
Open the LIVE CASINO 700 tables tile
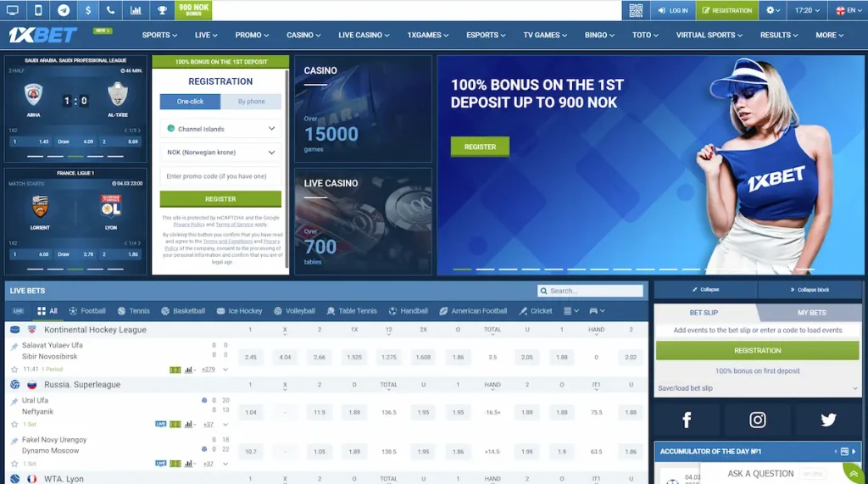tap(363, 221)
